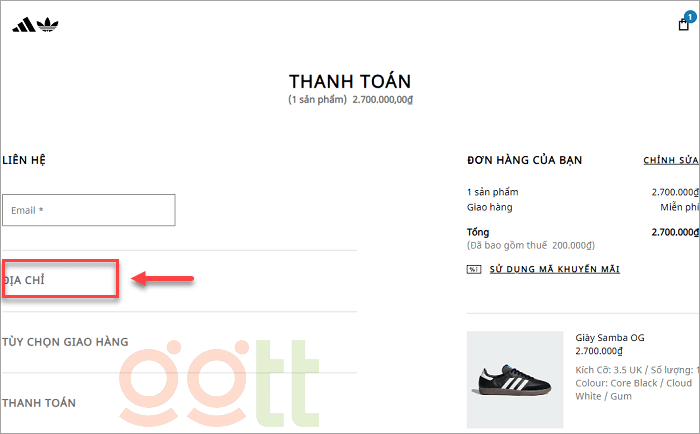Click the Tổng total label

(478, 232)
